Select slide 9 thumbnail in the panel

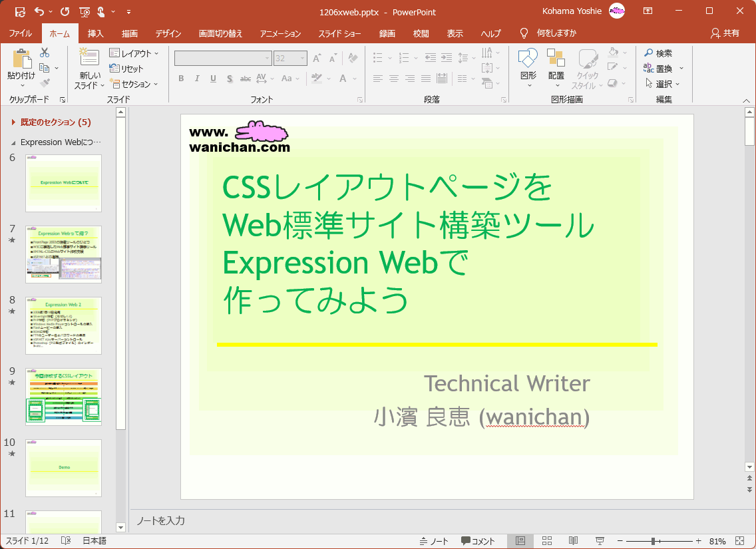(x=64, y=397)
